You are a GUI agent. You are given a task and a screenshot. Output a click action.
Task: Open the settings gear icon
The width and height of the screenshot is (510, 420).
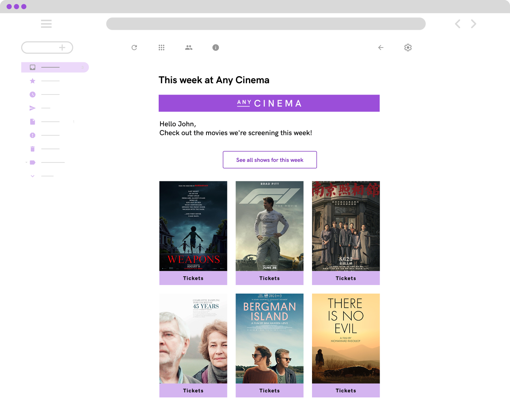tap(408, 47)
